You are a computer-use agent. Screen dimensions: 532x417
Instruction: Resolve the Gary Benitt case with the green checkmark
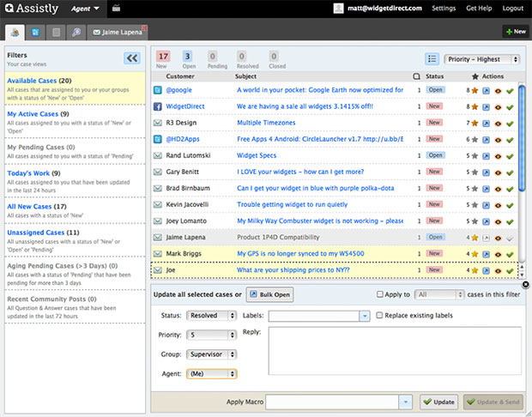click(510, 172)
